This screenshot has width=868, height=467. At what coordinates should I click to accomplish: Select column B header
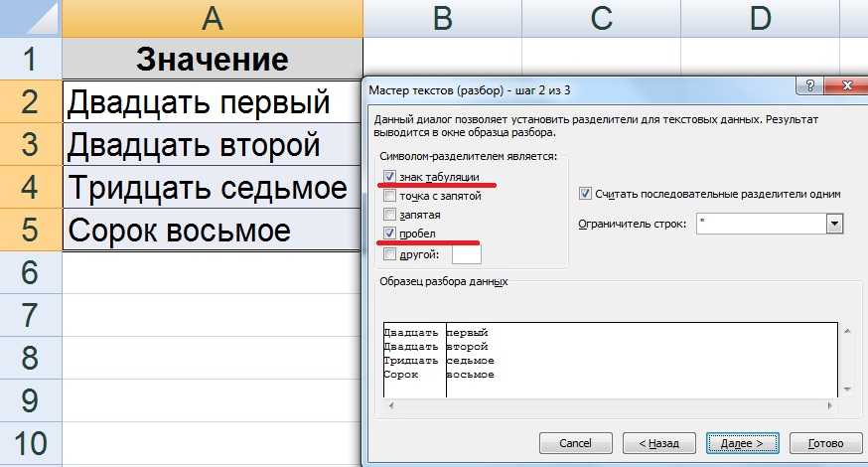click(442, 18)
